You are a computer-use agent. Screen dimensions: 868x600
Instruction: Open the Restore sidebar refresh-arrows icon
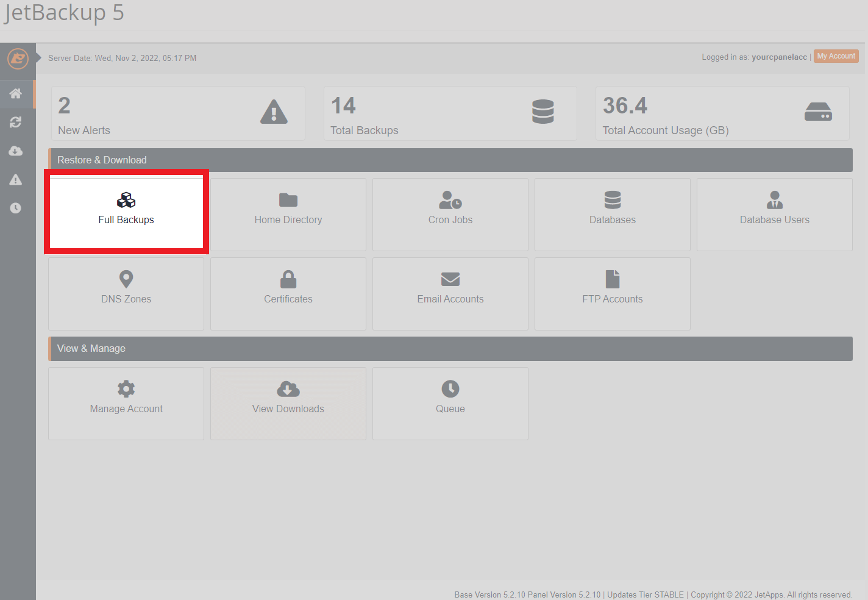click(16, 122)
